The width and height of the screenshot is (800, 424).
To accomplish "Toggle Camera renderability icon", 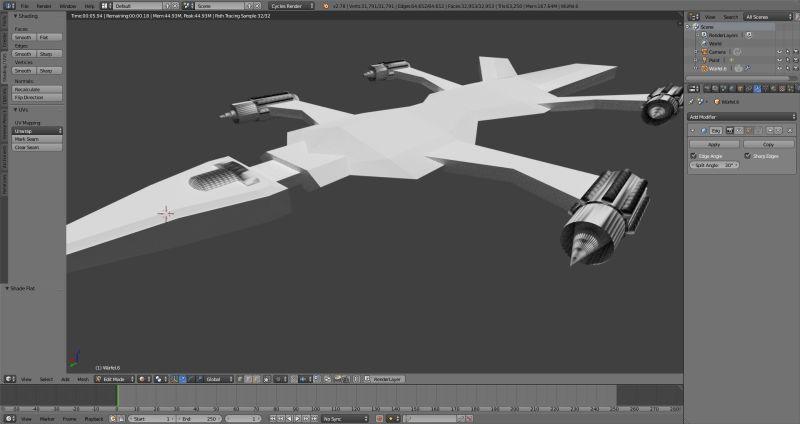I will [795, 52].
